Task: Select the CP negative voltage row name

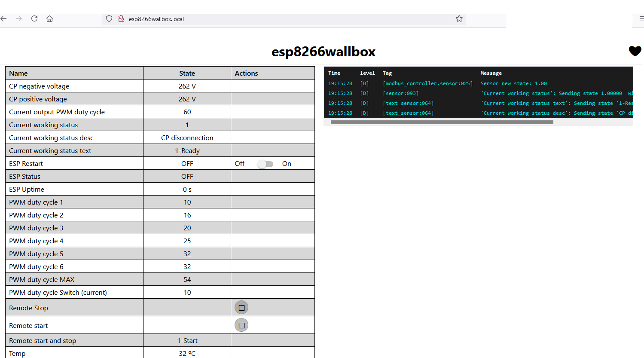Action: [39, 86]
